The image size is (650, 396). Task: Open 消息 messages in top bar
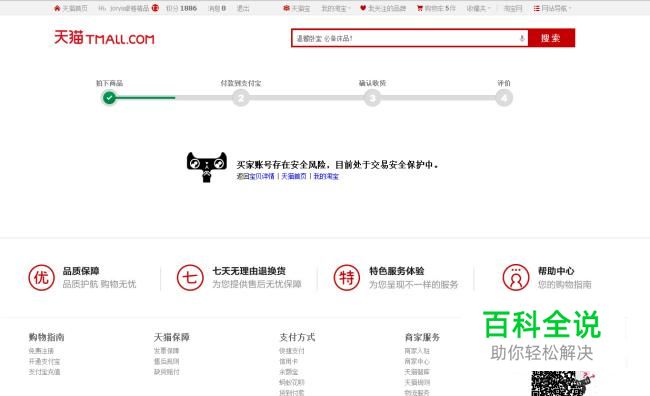click(217, 8)
